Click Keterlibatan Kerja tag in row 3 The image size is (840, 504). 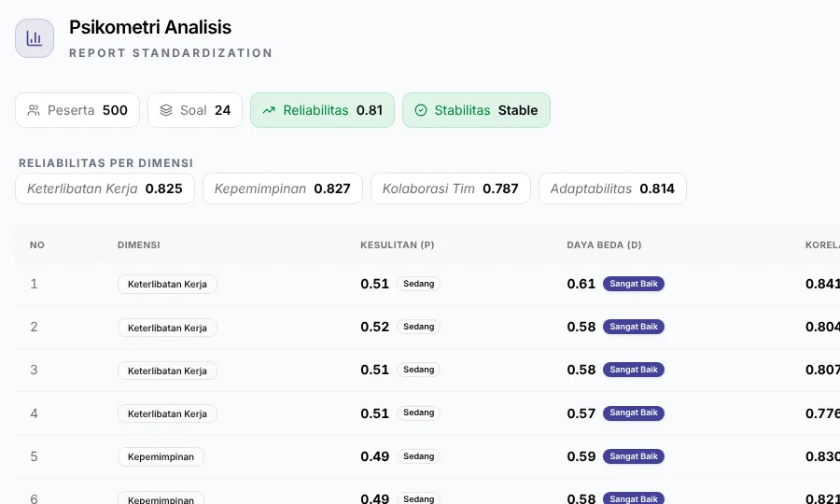167,371
